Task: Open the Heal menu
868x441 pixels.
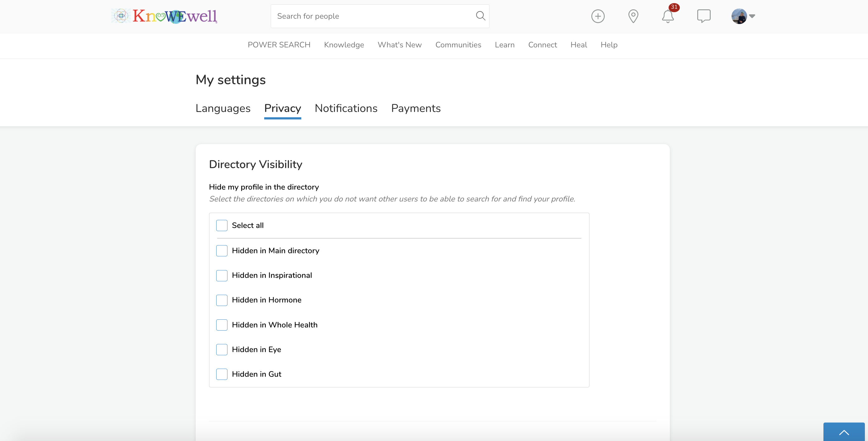Action: [x=579, y=45]
